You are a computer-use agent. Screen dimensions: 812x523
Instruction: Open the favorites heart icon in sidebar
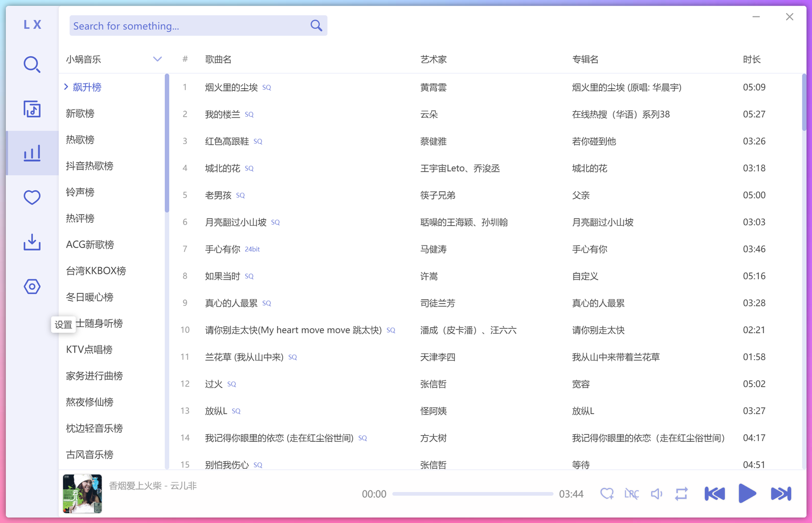pyautogui.click(x=32, y=197)
